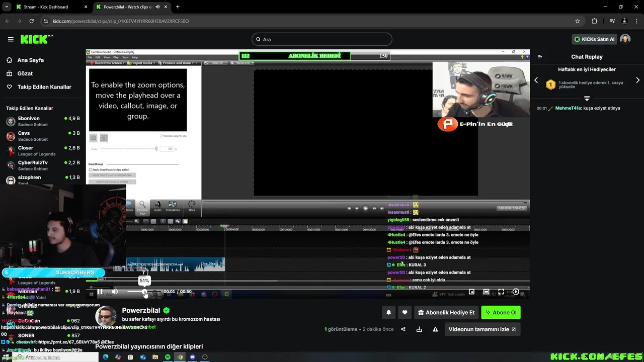Switch to Stream - Kick Dashboard tab
The image size is (644, 362).
(x=51, y=7)
